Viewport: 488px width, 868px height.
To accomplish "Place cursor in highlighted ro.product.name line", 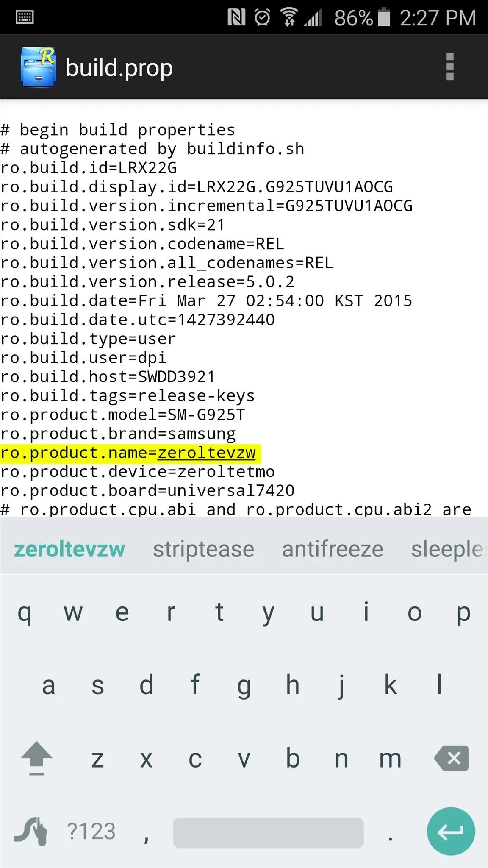I will [x=131, y=453].
